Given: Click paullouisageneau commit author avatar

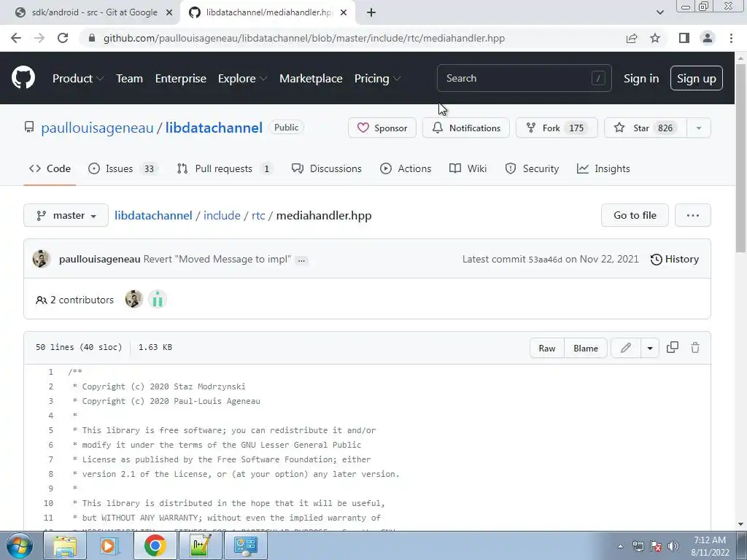Looking at the screenshot, I should pyautogui.click(x=42, y=259).
